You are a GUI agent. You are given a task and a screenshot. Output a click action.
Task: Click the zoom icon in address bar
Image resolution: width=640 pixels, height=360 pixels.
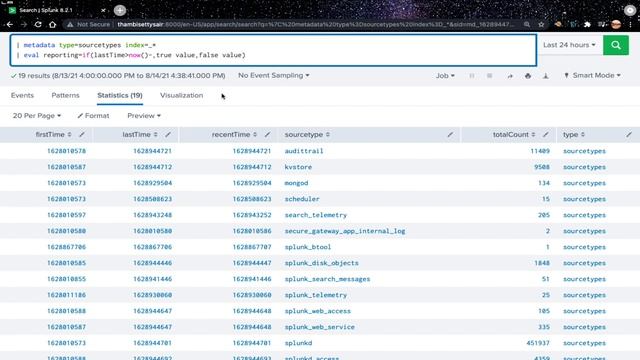pos(527,24)
